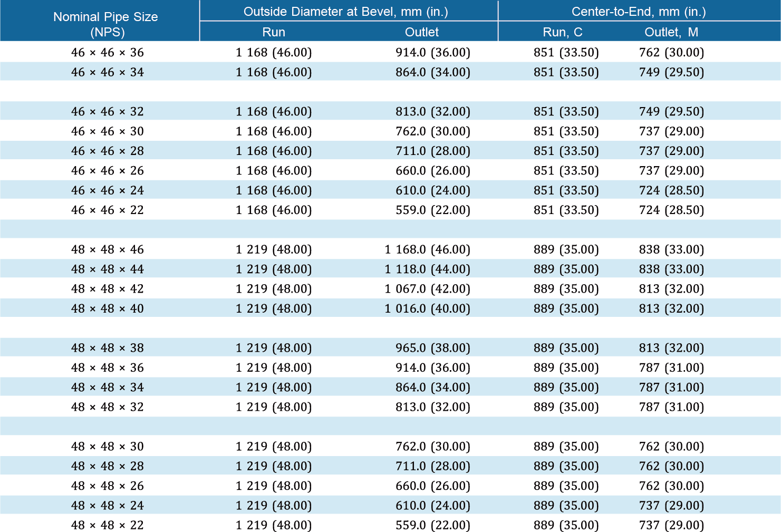Select outlet diameter '813.0 (32.00)' in 46 × 46 × 32 row
The height and width of the screenshot is (532, 781).
(433, 112)
